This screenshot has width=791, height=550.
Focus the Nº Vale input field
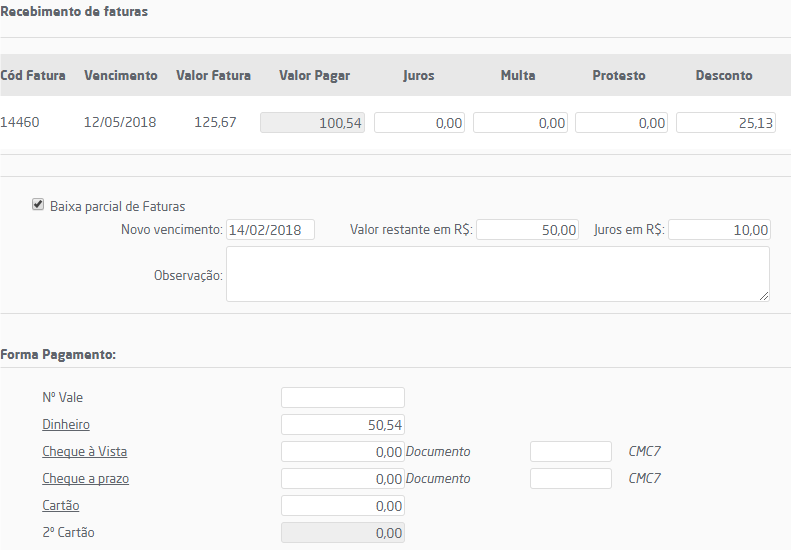point(343,397)
